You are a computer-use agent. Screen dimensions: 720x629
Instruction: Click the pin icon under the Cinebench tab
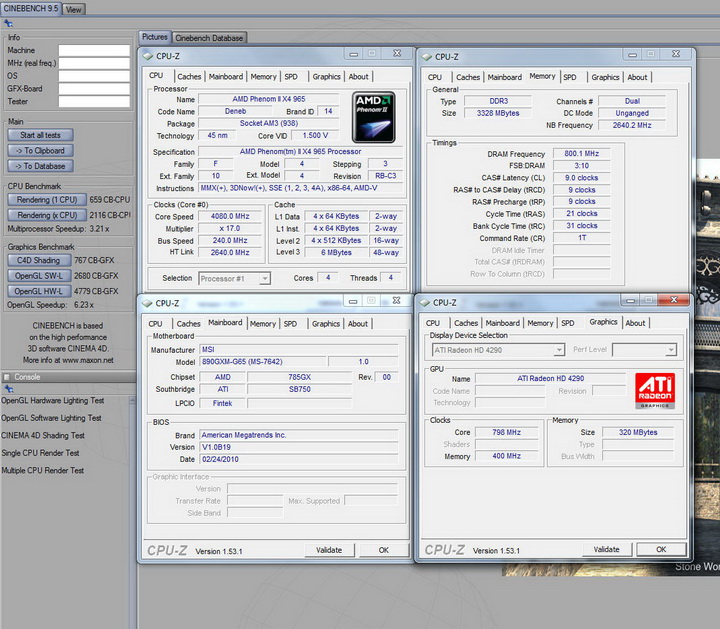(x=9, y=23)
